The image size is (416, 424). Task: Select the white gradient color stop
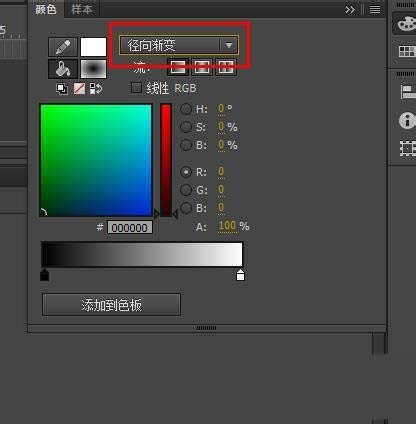(240, 275)
